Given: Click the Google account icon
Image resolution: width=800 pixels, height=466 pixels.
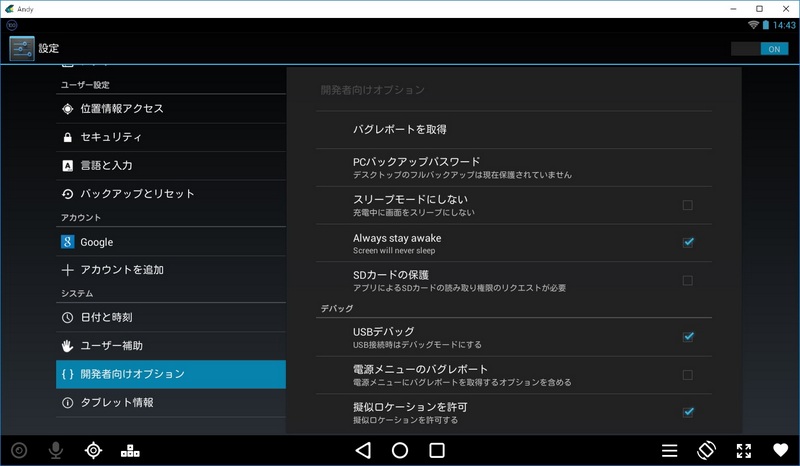Looking at the screenshot, I should pyautogui.click(x=67, y=242).
